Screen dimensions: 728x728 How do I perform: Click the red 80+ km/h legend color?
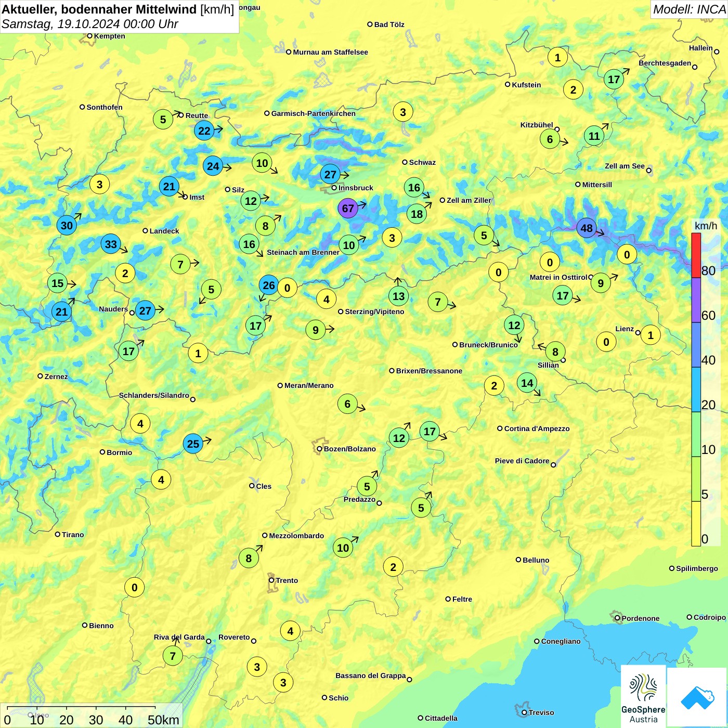[696, 255]
